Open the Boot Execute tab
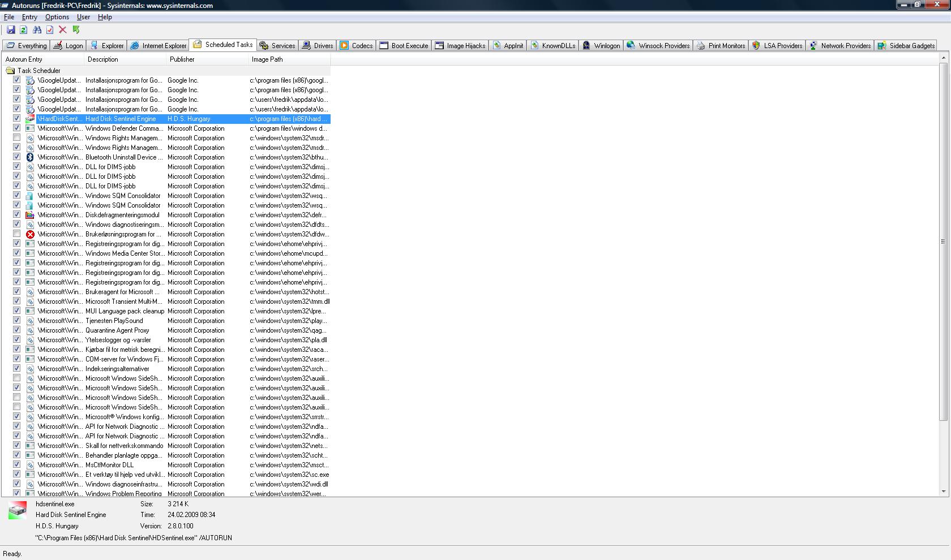Image resolution: width=951 pixels, height=560 pixels. pos(404,46)
